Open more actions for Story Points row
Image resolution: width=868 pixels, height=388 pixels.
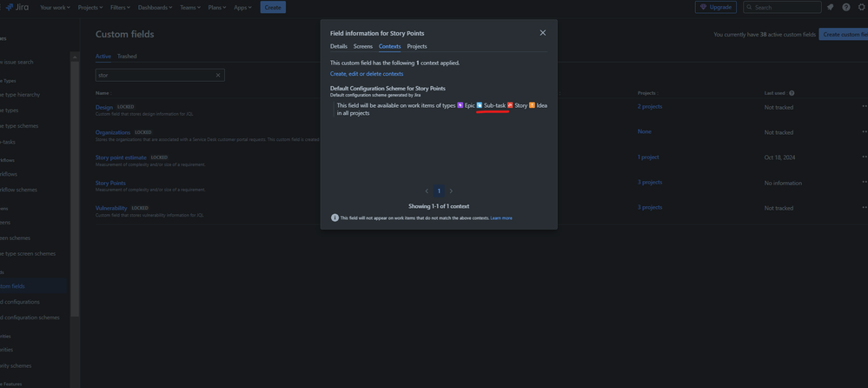click(x=865, y=182)
